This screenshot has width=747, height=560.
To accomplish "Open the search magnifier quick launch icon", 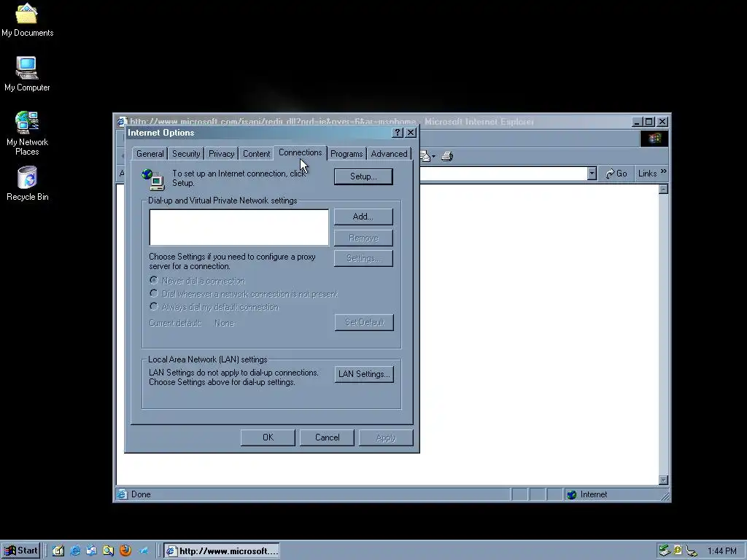I will coord(108,551).
